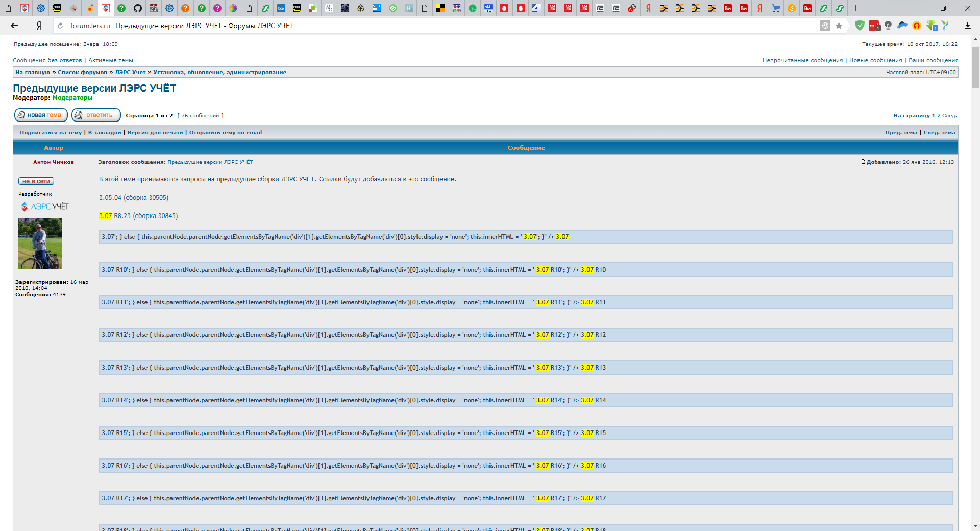Open the lightbulb extension icon
980x531 pixels.
[x=888, y=26]
